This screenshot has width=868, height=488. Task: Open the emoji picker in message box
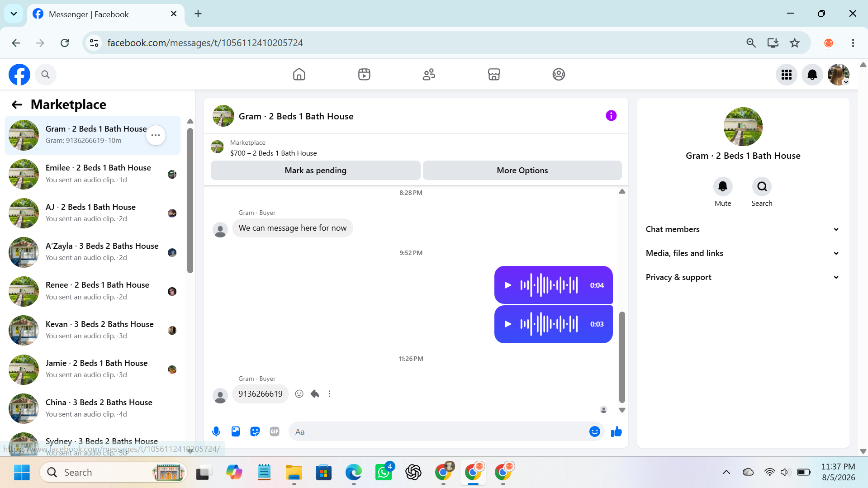click(595, 431)
